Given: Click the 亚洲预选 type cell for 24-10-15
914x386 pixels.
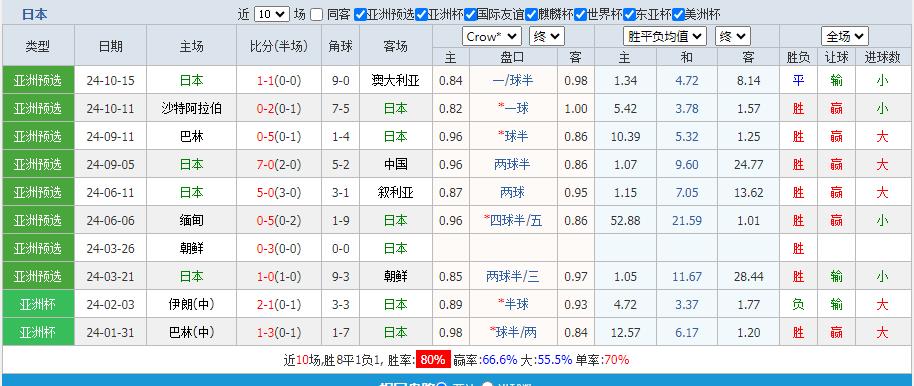Looking at the screenshot, I should click(38, 80).
